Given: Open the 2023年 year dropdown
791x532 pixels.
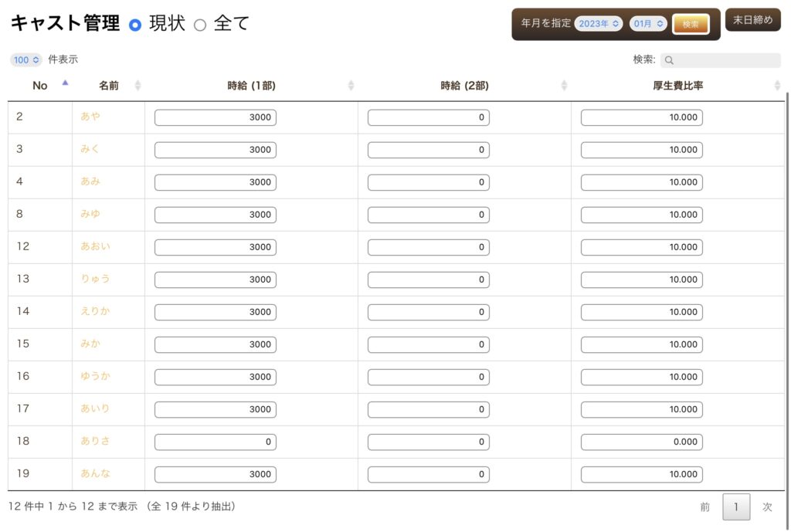Looking at the screenshot, I should 599,24.
